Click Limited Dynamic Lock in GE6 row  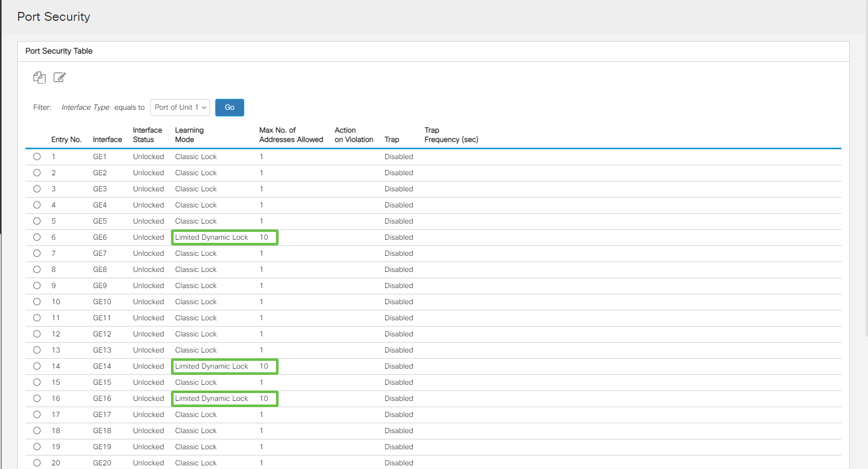pyautogui.click(x=212, y=237)
